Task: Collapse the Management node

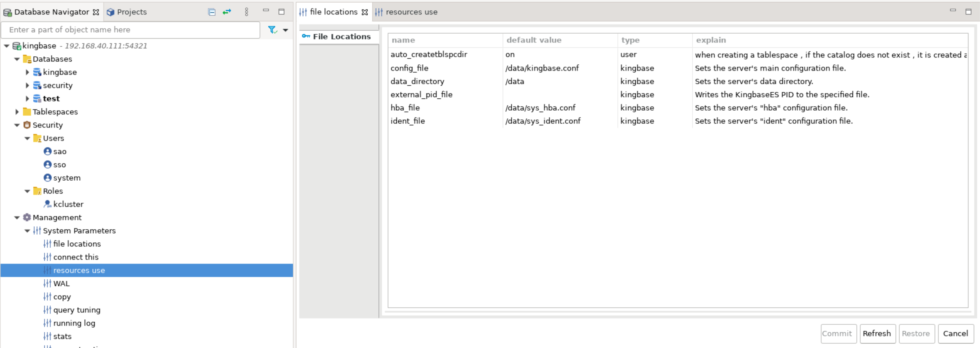Action: [17, 217]
